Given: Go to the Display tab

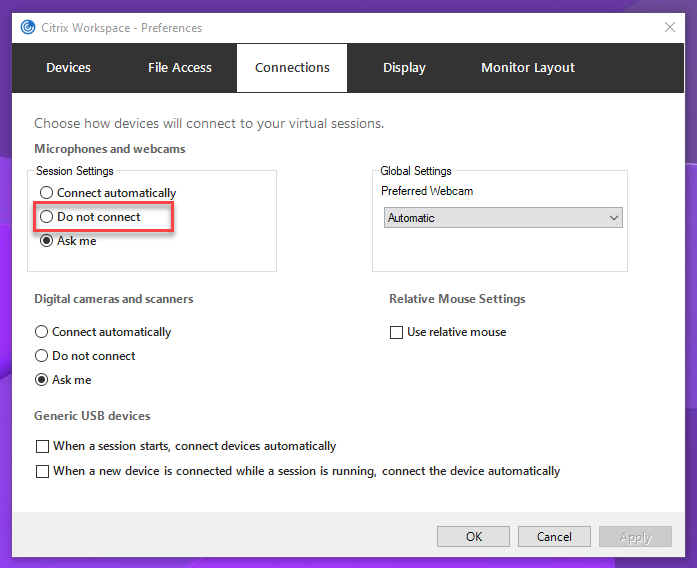Looking at the screenshot, I should click(x=404, y=68).
